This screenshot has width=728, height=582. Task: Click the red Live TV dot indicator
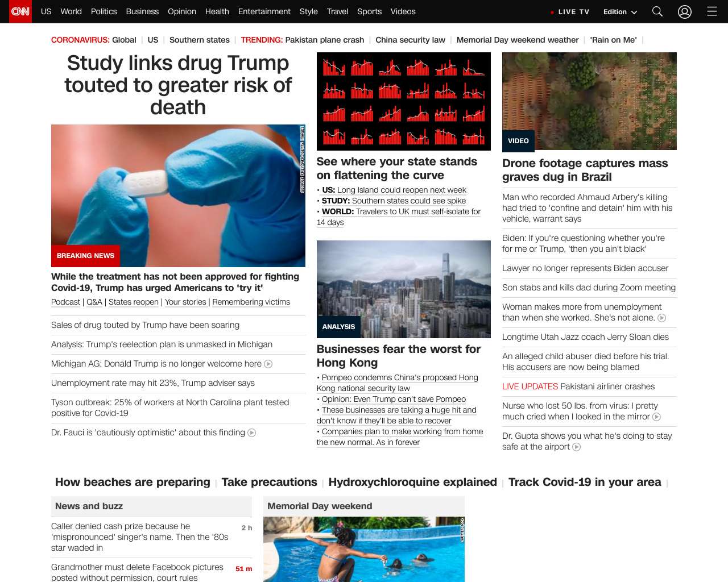pyautogui.click(x=552, y=12)
